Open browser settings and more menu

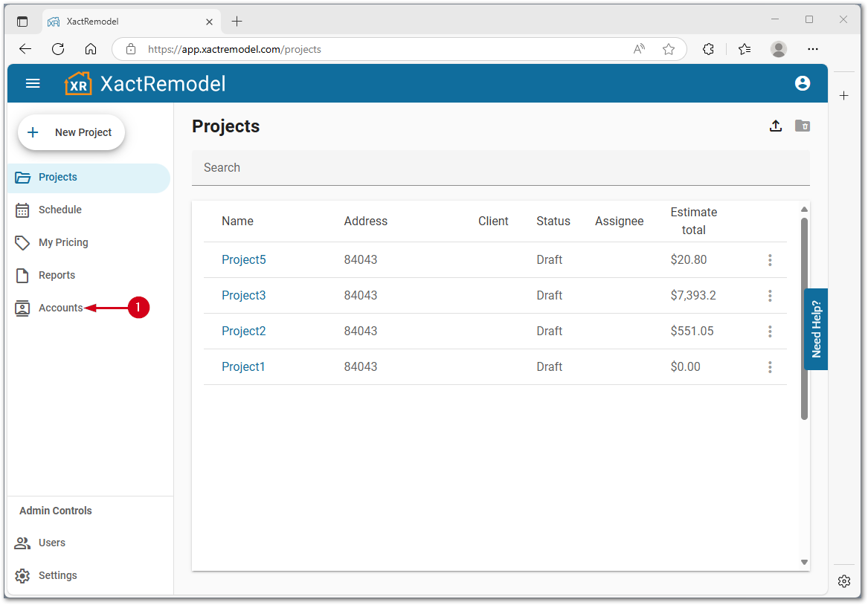coord(812,49)
